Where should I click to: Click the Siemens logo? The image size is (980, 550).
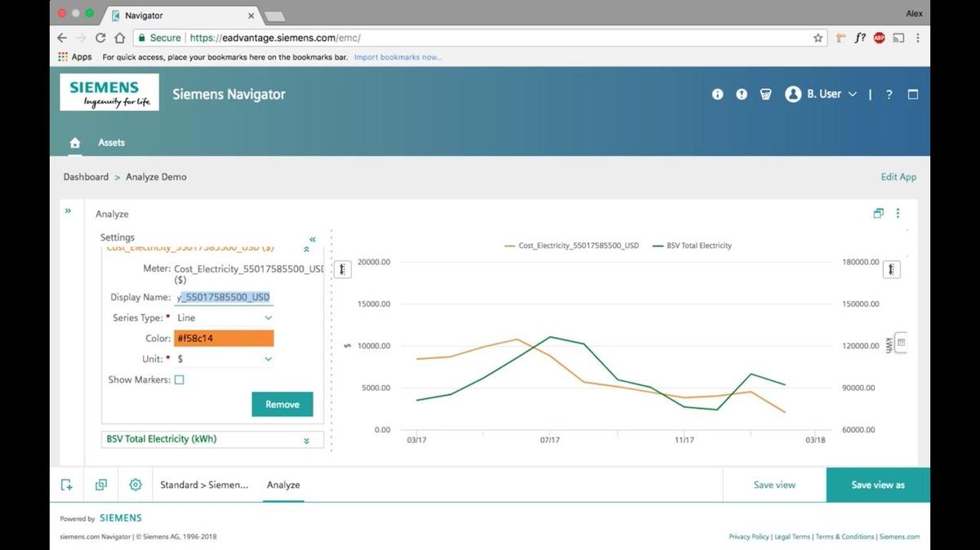pyautogui.click(x=109, y=92)
